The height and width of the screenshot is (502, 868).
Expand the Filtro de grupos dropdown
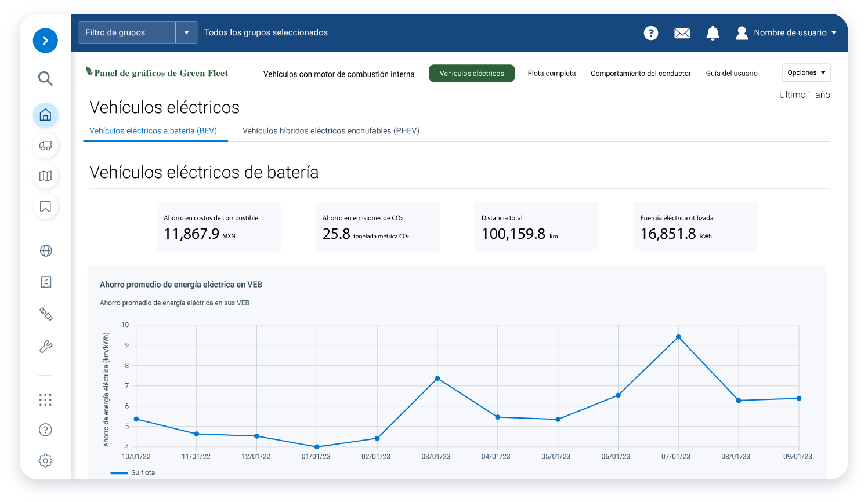pos(186,32)
